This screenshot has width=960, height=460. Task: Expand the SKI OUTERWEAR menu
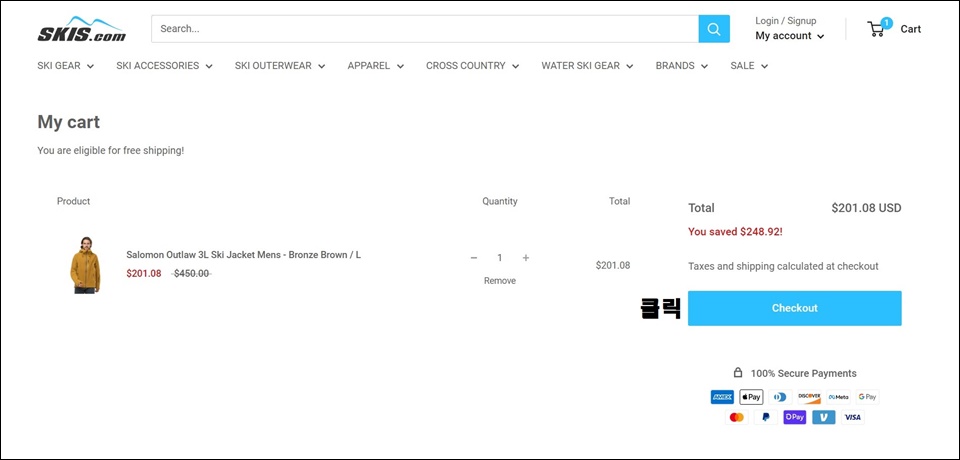pos(280,66)
